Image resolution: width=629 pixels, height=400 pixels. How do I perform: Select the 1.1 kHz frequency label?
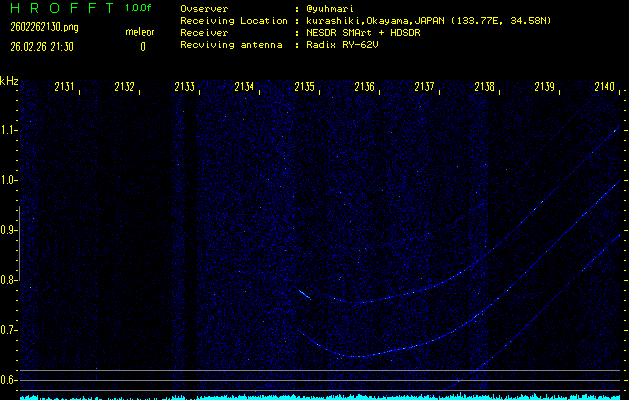[9, 130]
